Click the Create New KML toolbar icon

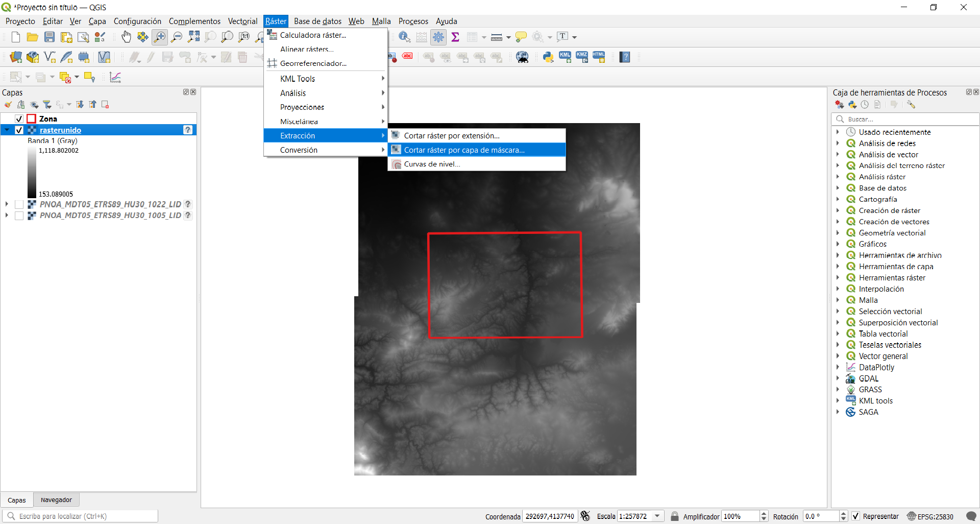point(565,57)
